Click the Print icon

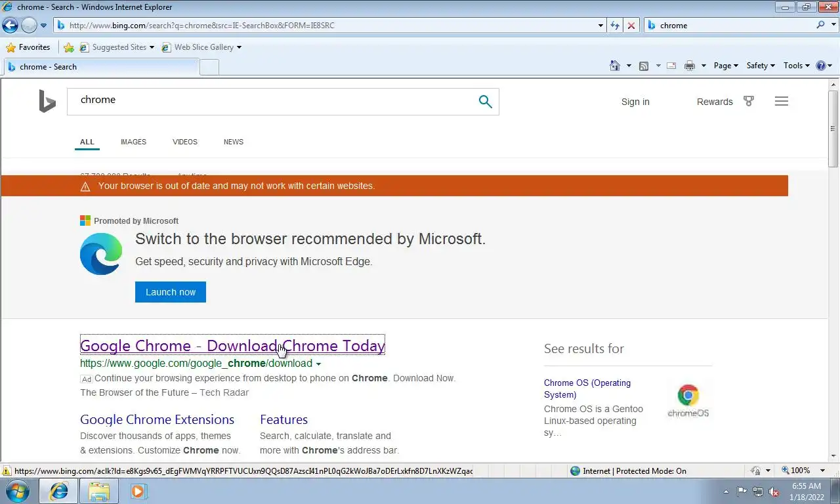pos(689,66)
